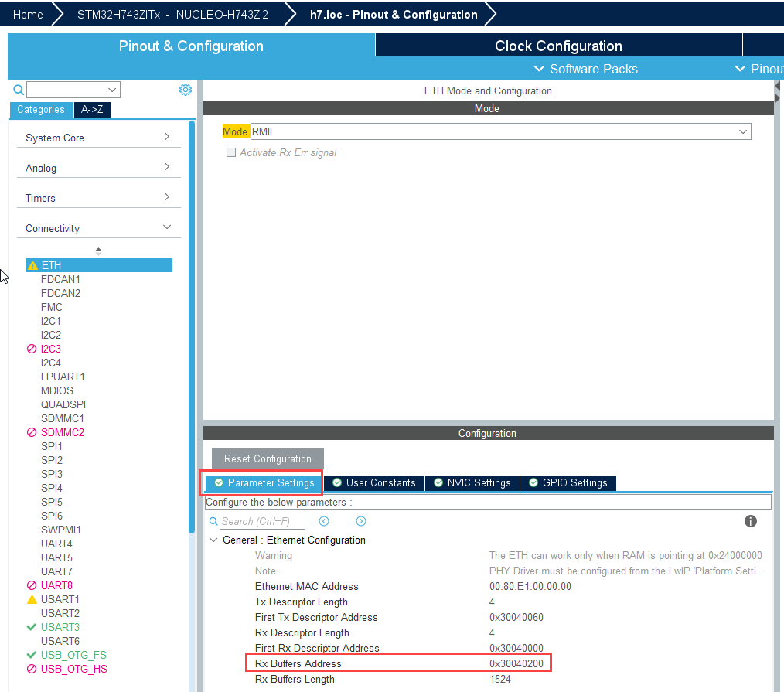
Task: Click the ETH warning triangle icon
Action: pos(32,265)
